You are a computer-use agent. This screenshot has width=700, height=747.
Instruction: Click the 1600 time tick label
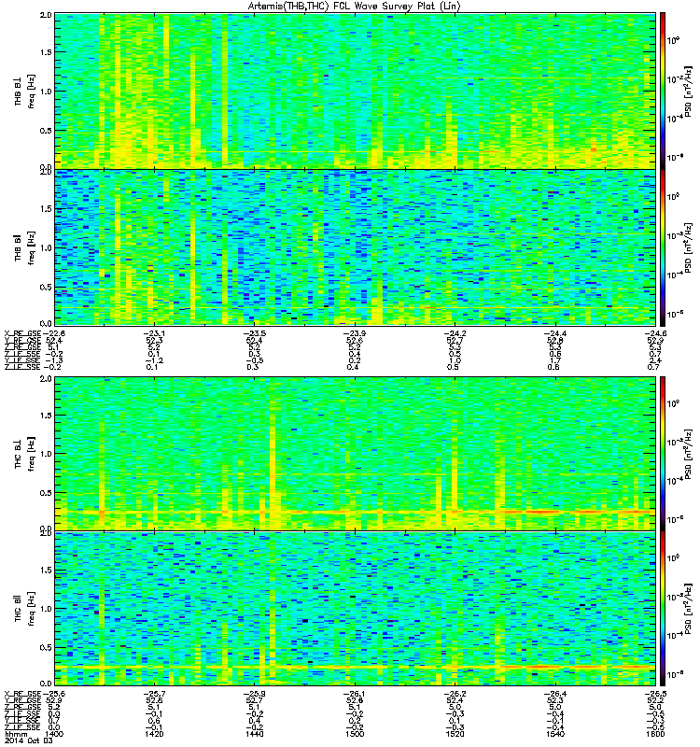[655, 734]
